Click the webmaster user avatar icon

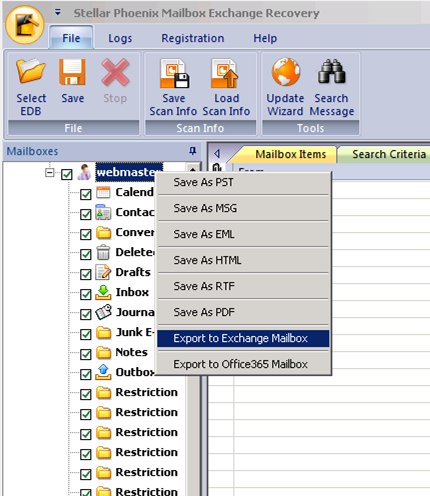click(84, 172)
